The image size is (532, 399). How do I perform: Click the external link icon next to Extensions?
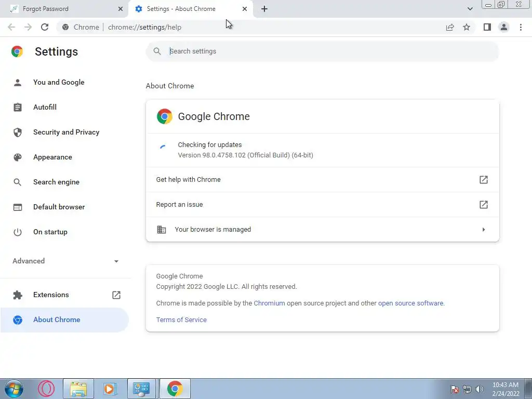pos(116,295)
